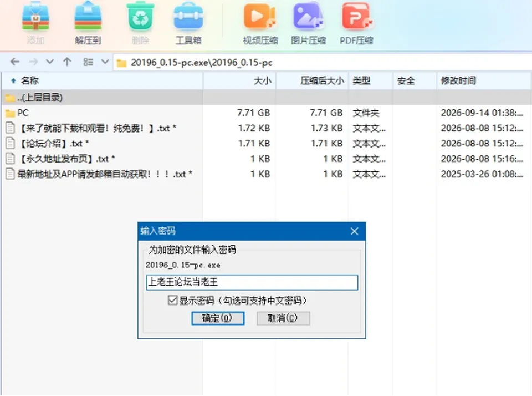The image size is (532, 396).
Task: Click the 2025-03-26 modified time cell
Action: click(482, 174)
